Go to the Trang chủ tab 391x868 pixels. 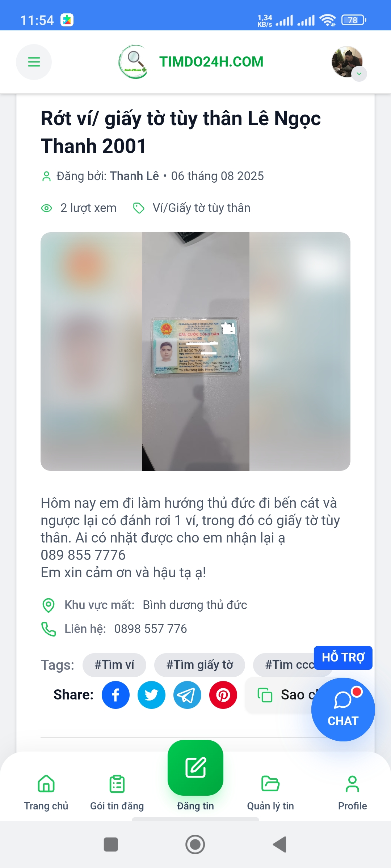pos(46,792)
